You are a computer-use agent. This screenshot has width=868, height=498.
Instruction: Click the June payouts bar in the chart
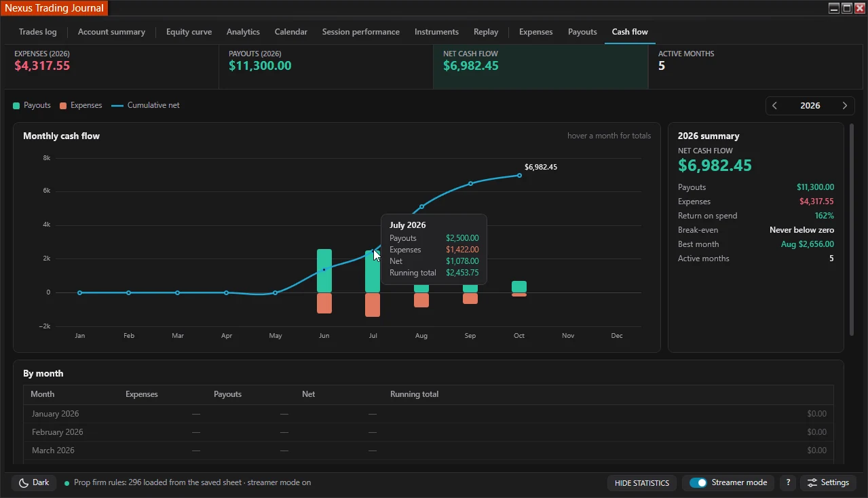pos(324,271)
